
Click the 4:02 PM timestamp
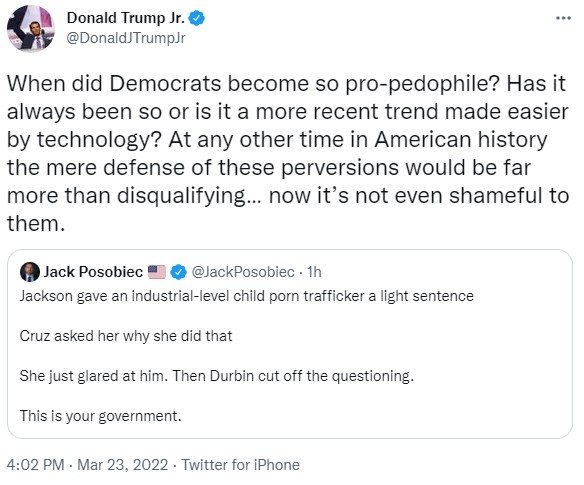pos(35,465)
